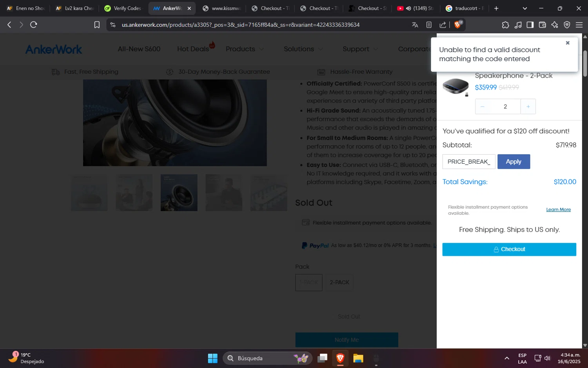Open Task View on the taskbar

pos(323,358)
